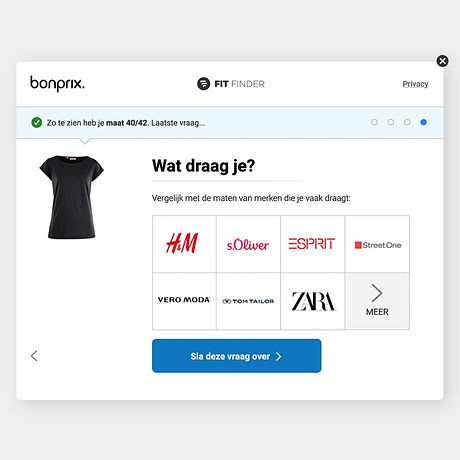This screenshot has width=460, height=460.
Task: Go back with the left chevron
Action: (34, 356)
